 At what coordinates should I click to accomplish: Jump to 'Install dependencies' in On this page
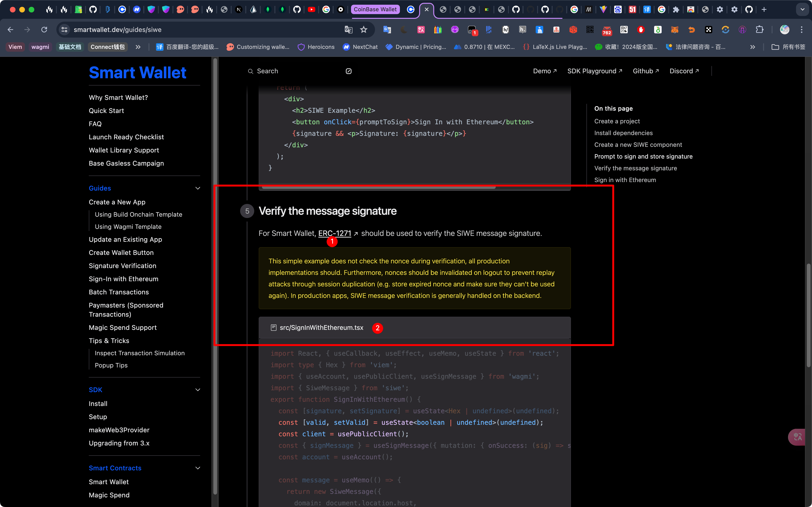pos(623,133)
